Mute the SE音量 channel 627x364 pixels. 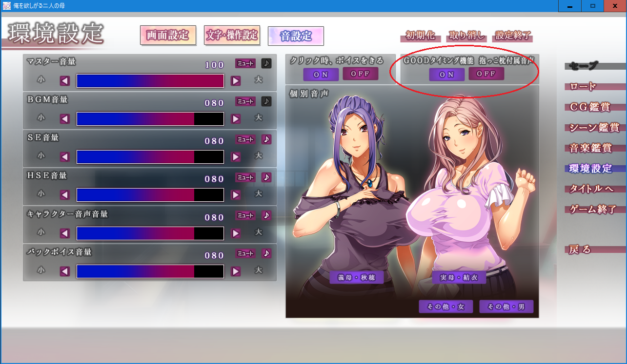click(245, 139)
